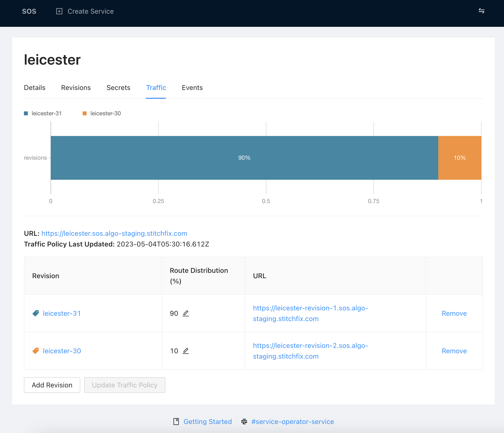
Task: Click the plus icon beside Create Service
Action: (59, 11)
